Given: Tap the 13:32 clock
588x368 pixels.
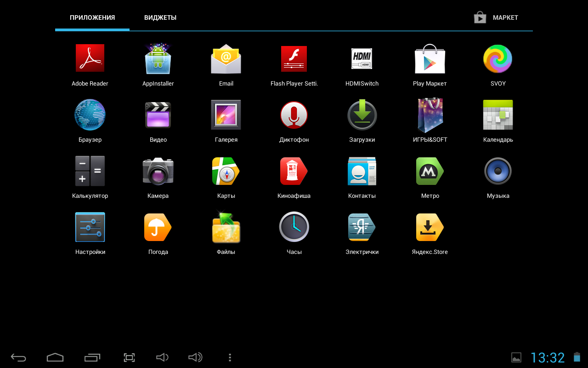Looking at the screenshot, I should click(x=548, y=357).
